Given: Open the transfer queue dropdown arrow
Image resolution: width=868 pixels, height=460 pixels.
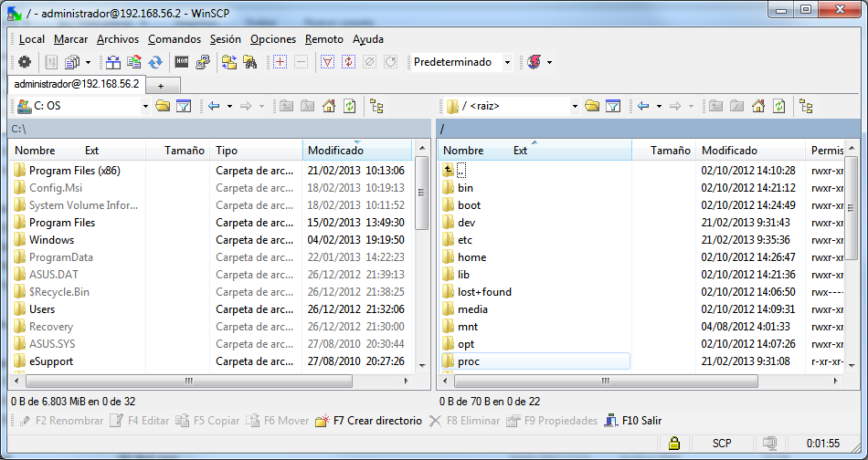Looking at the screenshot, I should [x=88, y=62].
